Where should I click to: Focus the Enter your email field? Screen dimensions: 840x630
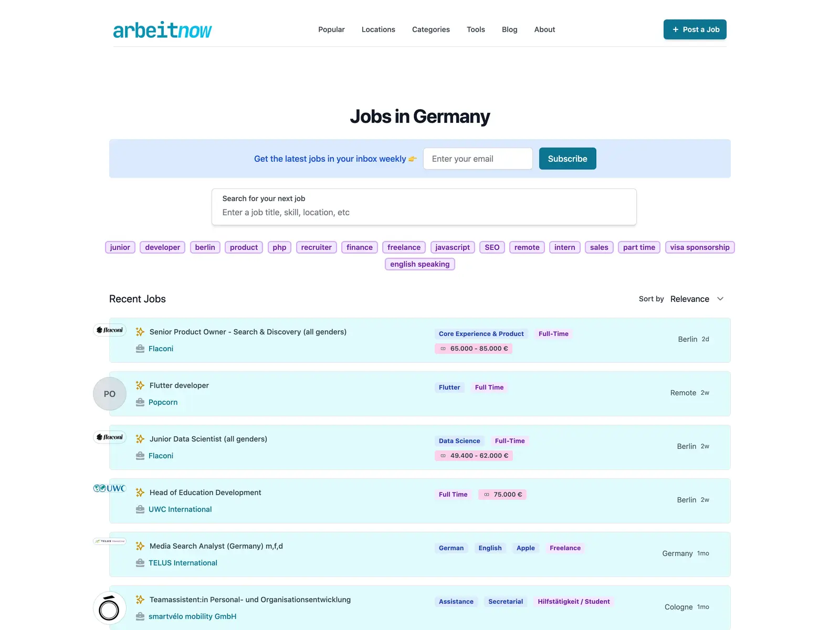pos(478,159)
